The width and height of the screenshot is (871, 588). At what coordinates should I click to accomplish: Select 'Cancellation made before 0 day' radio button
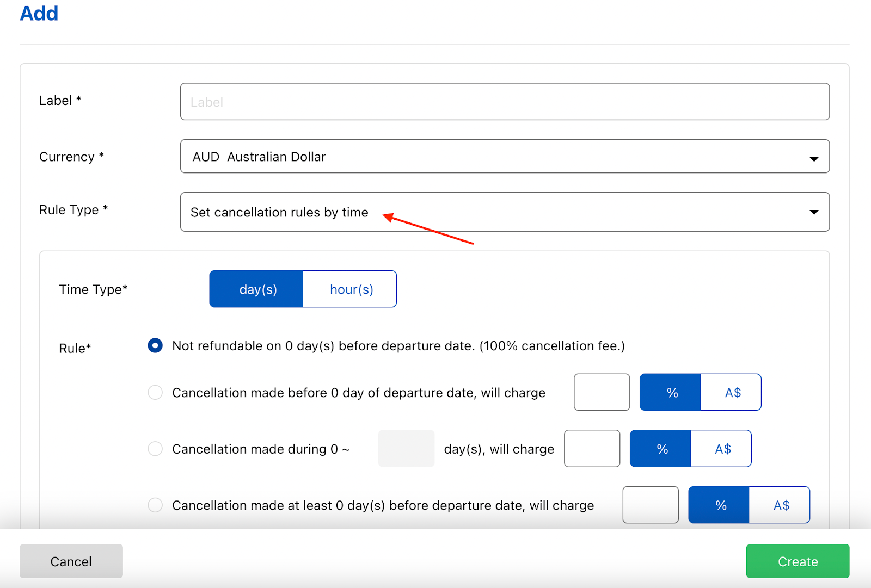(155, 392)
